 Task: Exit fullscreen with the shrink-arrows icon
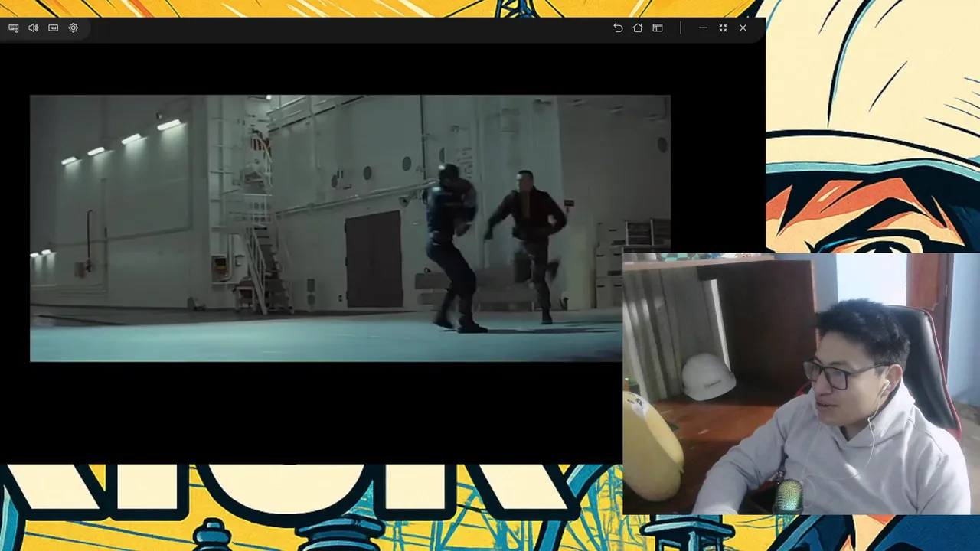tap(723, 28)
